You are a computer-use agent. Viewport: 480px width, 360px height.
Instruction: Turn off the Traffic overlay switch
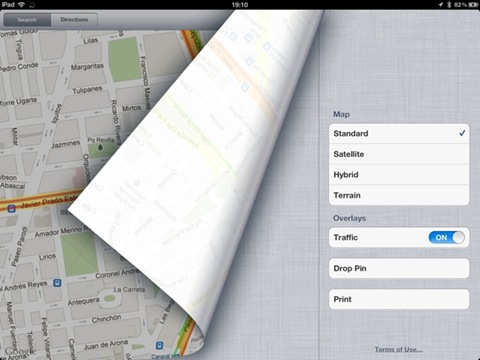(x=447, y=238)
